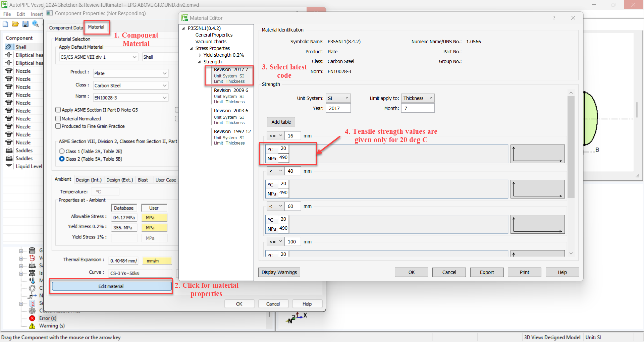The width and height of the screenshot is (644, 342).
Task: Click the Edit material button
Action: point(111,286)
